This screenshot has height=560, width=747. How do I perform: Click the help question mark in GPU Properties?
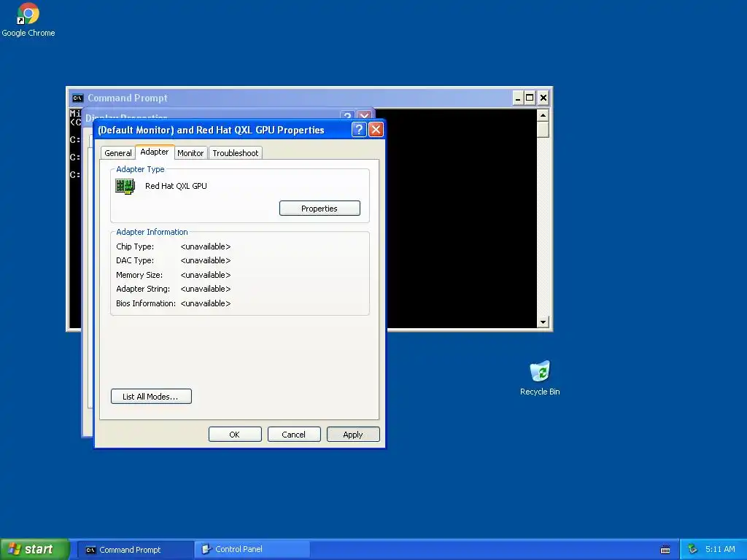(x=359, y=130)
